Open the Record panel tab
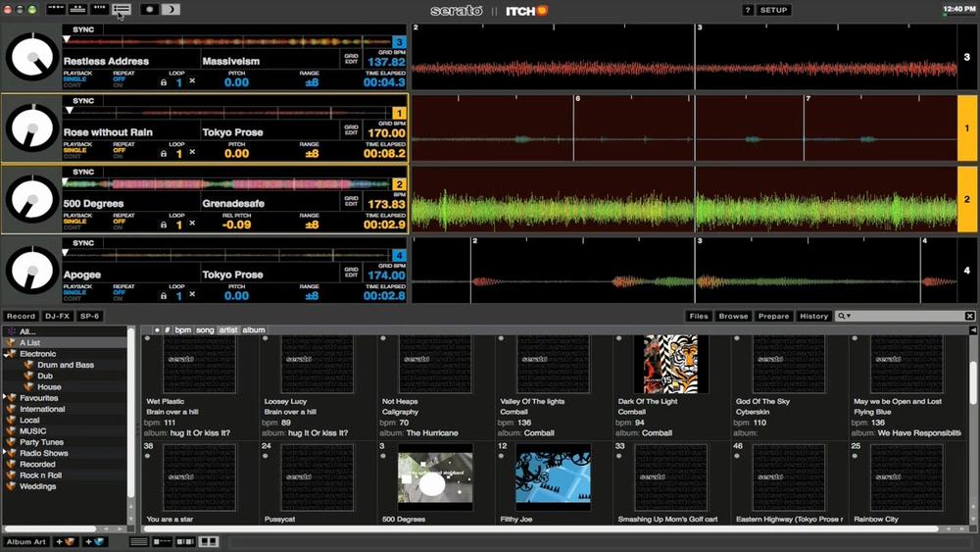This screenshot has height=552, width=980. [21, 317]
